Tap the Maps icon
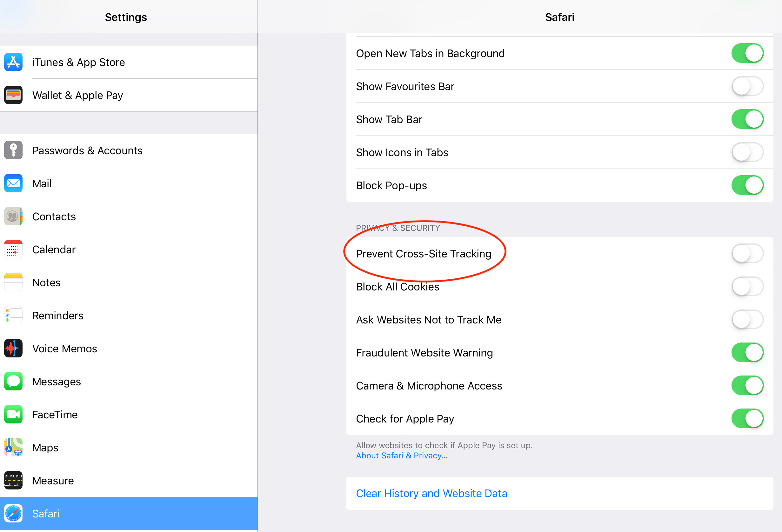 [x=13, y=447]
